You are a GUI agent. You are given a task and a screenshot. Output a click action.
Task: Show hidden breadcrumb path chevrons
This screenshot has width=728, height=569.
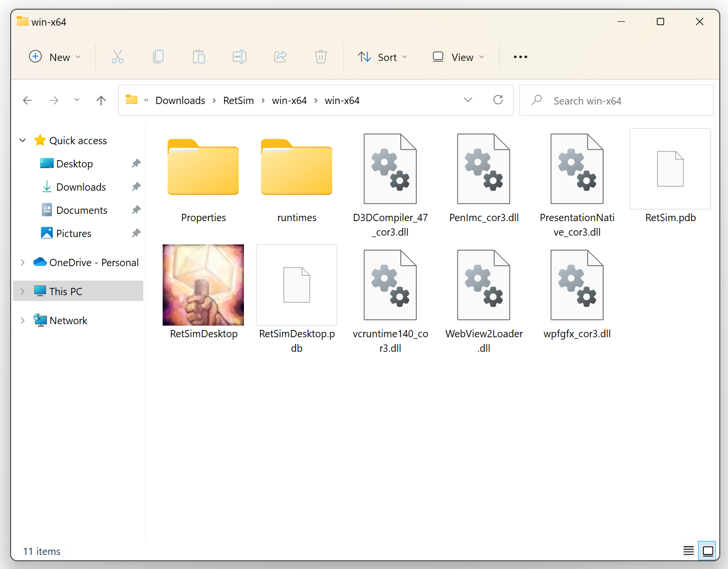146,100
